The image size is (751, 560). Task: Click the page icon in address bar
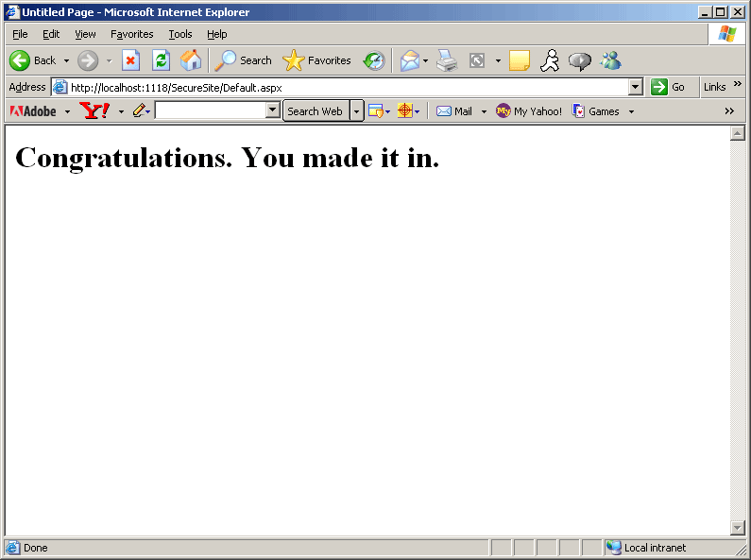pyautogui.click(x=60, y=87)
